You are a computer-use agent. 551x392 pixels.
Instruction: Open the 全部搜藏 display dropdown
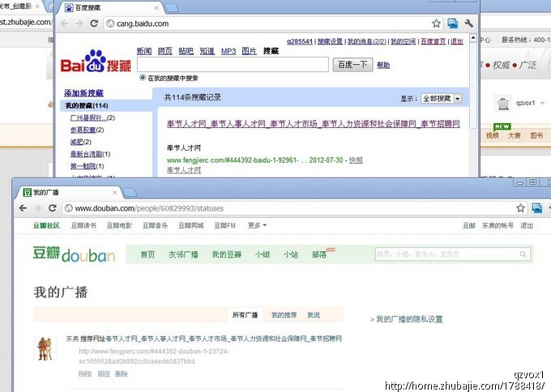click(442, 99)
